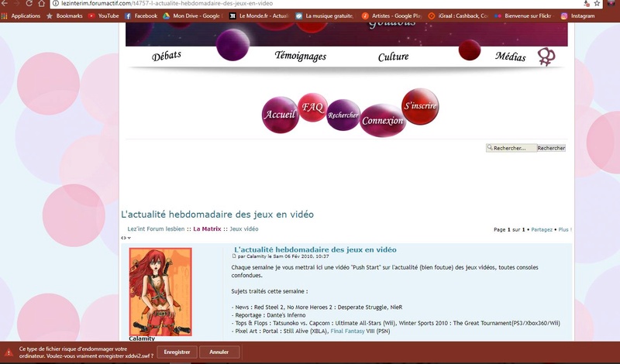Open the YouTube bookmark
Viewport: 620px width, 364px height.
coord(104,15)
